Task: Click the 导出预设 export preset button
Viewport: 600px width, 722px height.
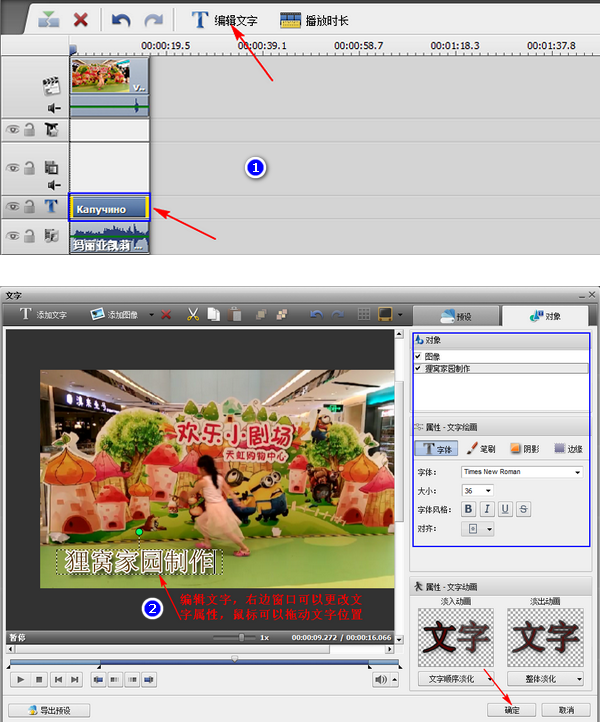Action: [49, 710]
